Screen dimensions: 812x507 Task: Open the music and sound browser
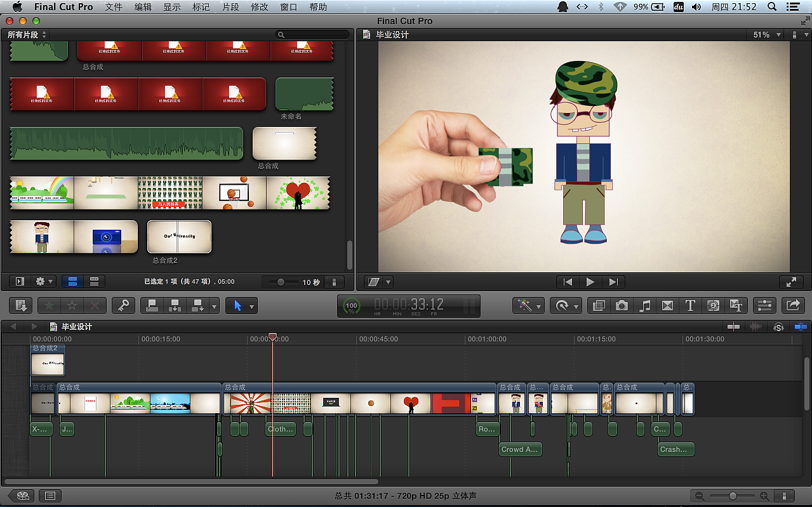click(644, 305)
